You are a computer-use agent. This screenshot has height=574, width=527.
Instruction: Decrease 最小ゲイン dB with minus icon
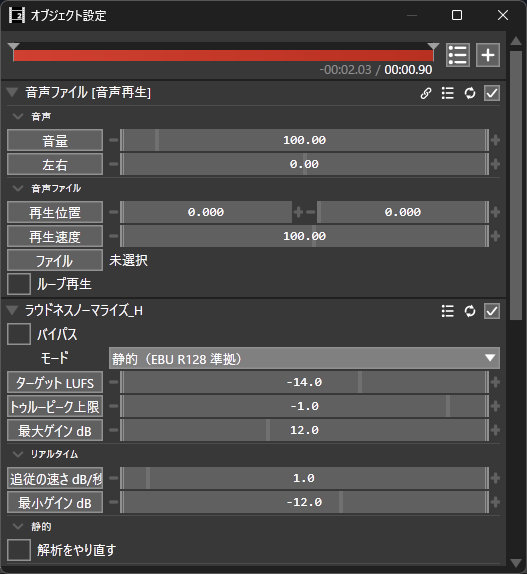[114, 502]
